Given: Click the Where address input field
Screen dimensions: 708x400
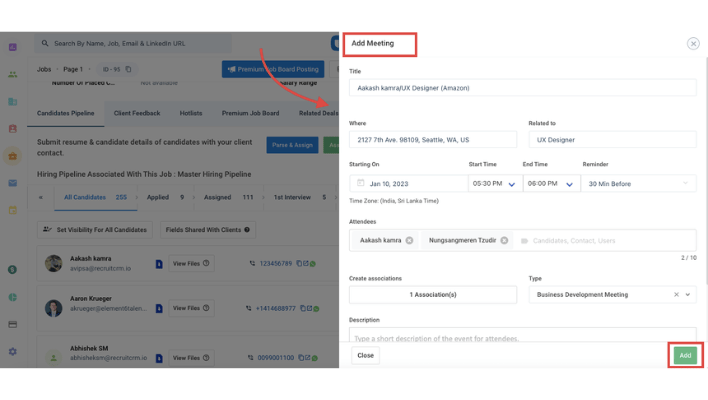Looking at the screenshot, I should (433, 140).
